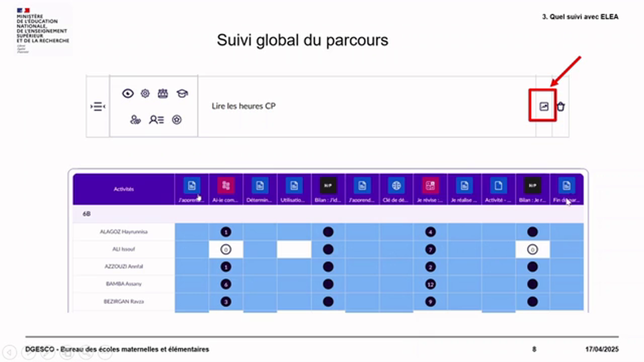Toggle the empty completion circle under Bilan : Je r...

[532, 249]
